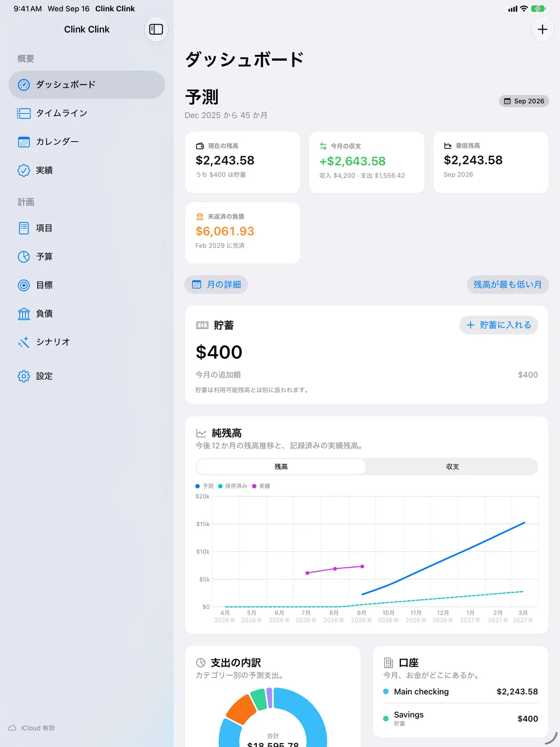Viewport: 560px width, 747px height.
Task: Click the orange donut chart segment
Action: [241, 709]
